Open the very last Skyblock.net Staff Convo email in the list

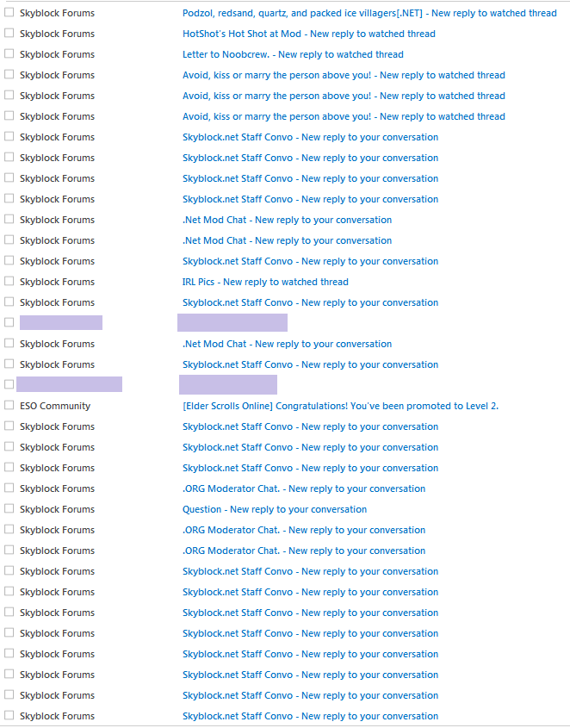310,716
